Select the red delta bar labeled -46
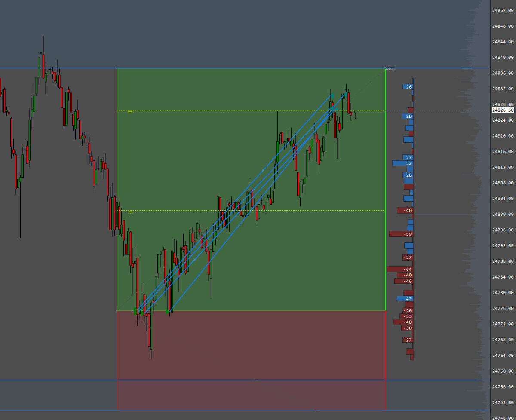Screen dimensions: 516x420 [404, 281]
